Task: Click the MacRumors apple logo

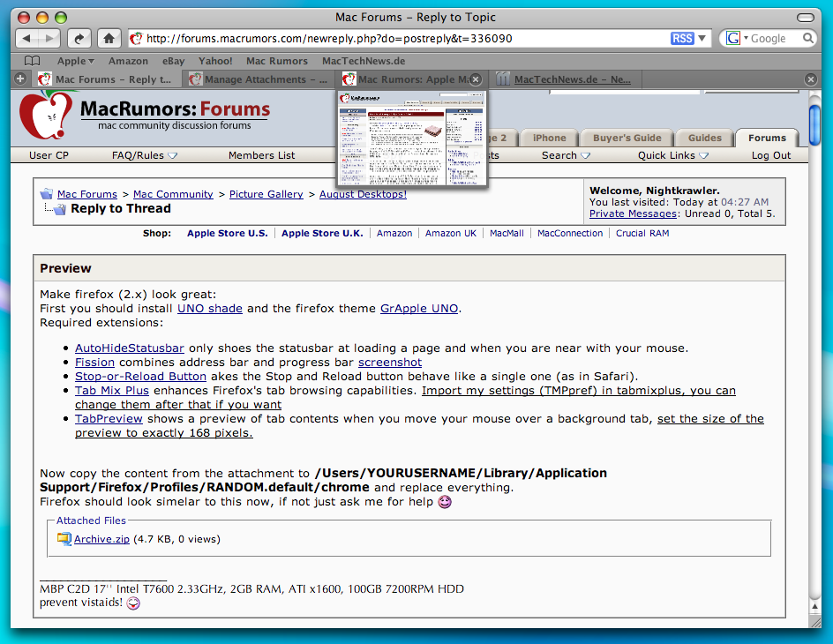Action: (47, 115)
